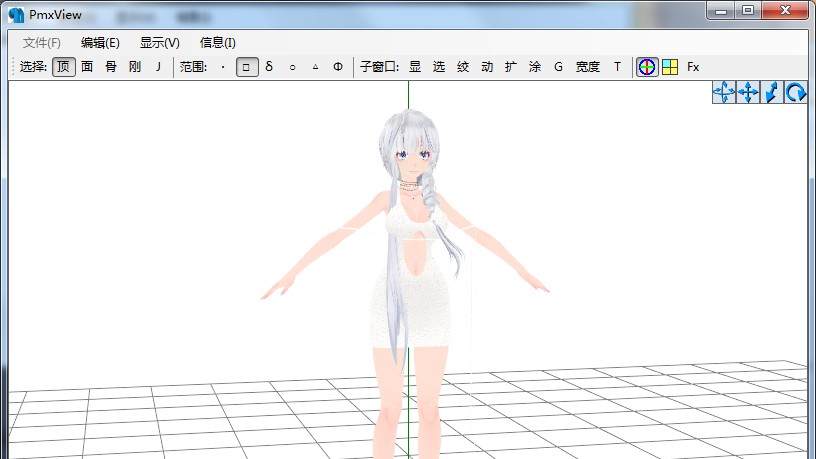
Task: Toggle face (面) selection mode
Action: coord(87,67)
